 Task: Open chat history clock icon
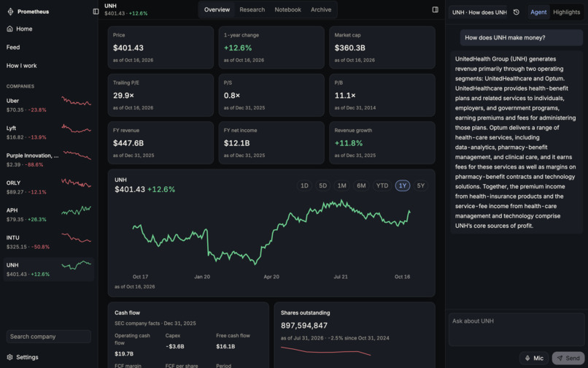[x=516, y=12]
